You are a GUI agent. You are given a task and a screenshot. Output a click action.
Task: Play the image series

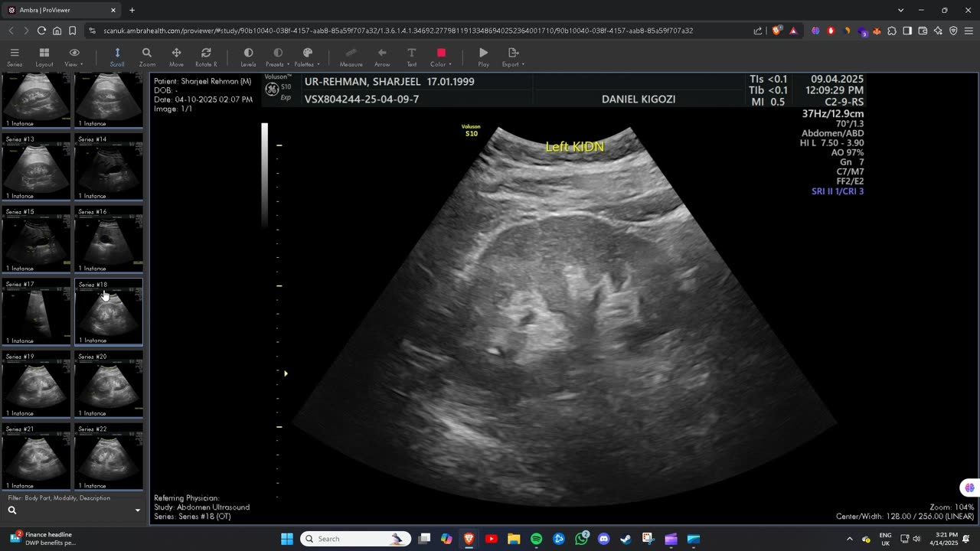tap(483, 57)
